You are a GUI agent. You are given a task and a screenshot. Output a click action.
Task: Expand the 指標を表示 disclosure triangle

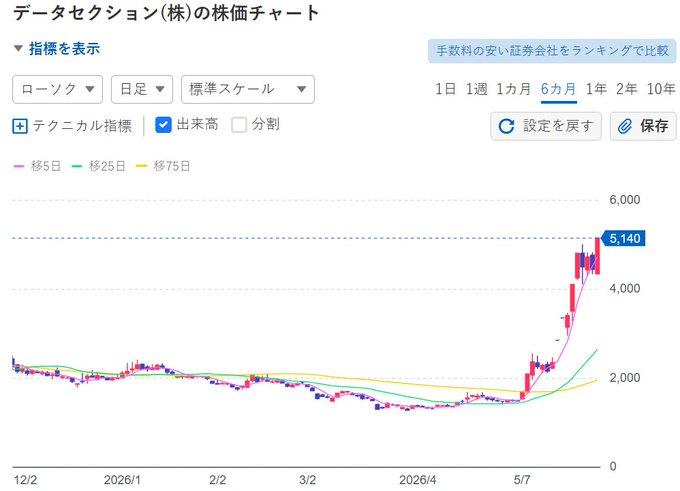click(x=18, y=49)
